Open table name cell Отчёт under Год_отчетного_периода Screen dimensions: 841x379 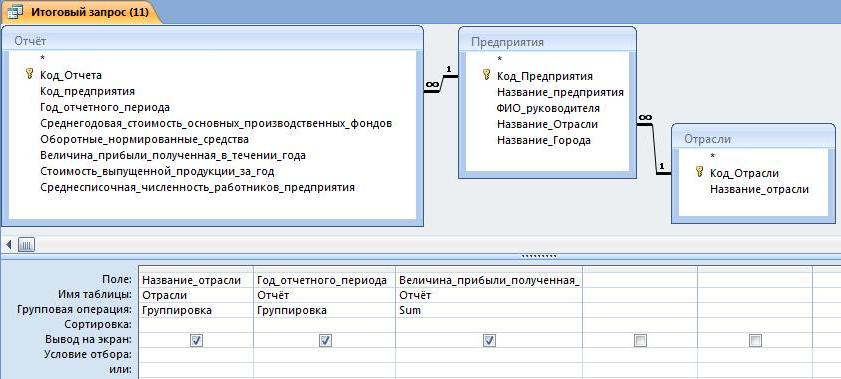[x=324, y=295]
